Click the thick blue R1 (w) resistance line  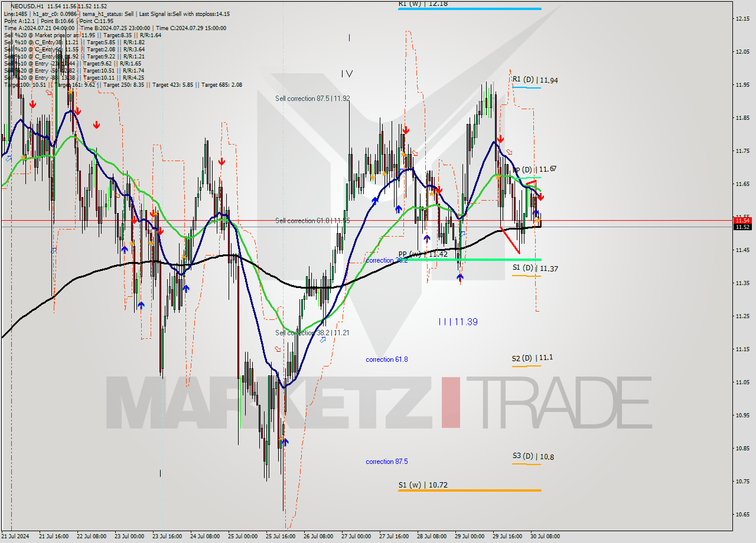point(470,9)
